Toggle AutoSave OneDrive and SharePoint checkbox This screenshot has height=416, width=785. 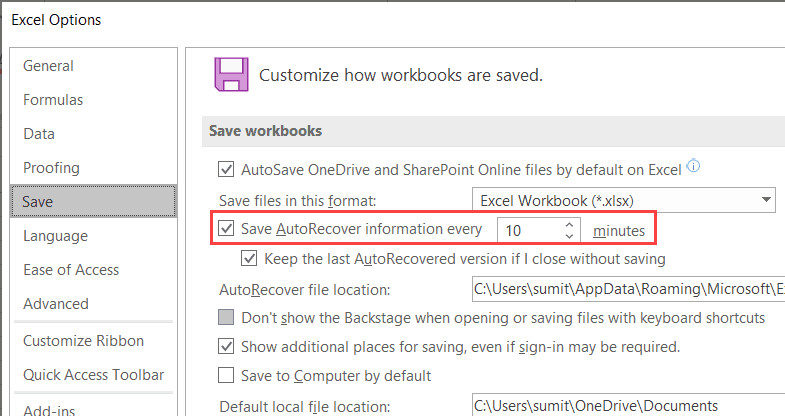(226, 168)
